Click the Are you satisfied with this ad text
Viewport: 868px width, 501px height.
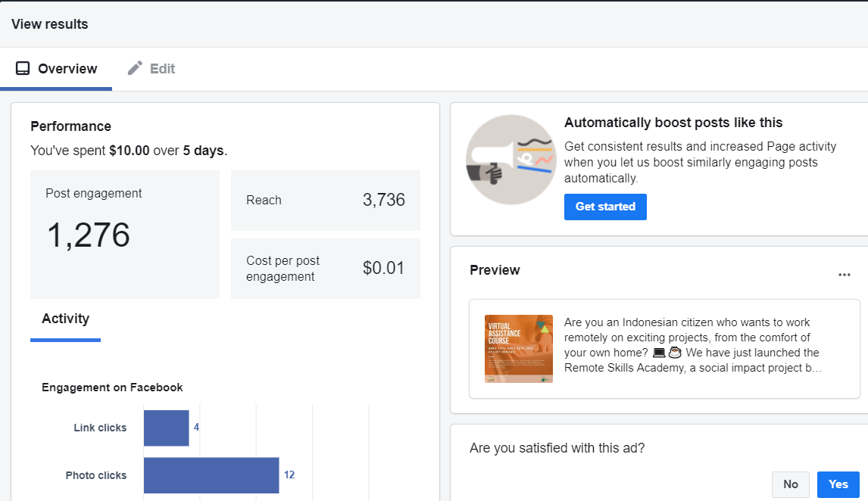tap(557, 448)
